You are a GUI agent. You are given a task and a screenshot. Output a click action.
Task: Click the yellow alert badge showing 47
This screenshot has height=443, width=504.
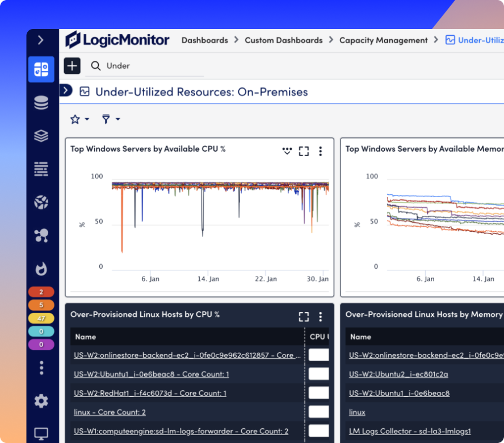click(x=41, y=318)
